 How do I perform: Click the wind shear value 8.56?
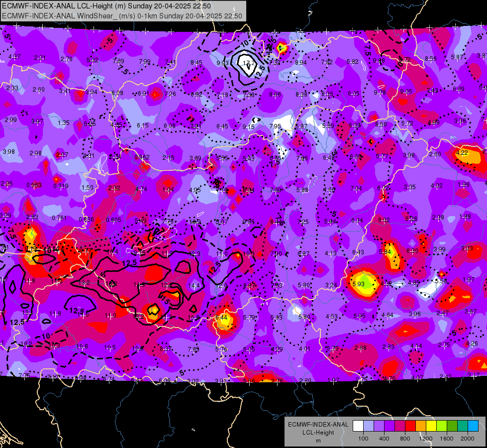pyautogui.click(x=430, y=58)
